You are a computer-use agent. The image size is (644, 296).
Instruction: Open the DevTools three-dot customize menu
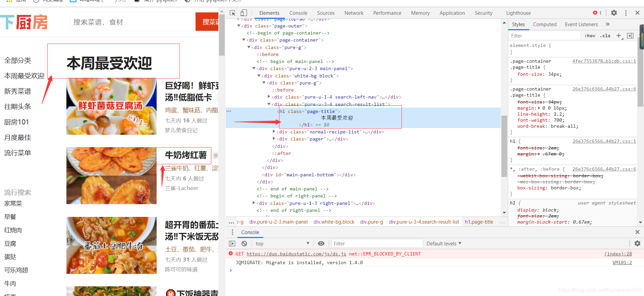pyautogui.click(x=626, y=13)
